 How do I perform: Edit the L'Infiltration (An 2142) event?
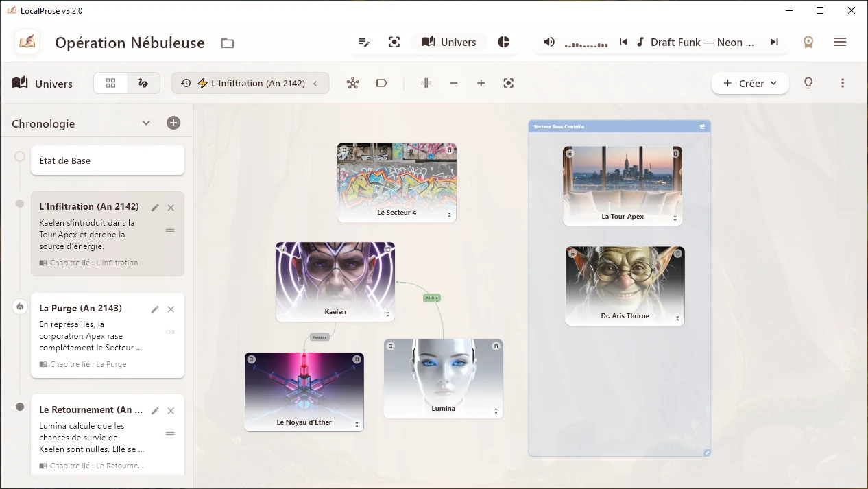pos(155,208)
